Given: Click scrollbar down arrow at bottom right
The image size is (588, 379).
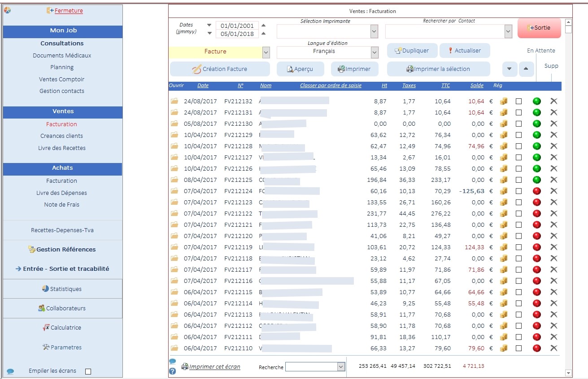Looking at the screenshot, I should (x=569, y=373).
